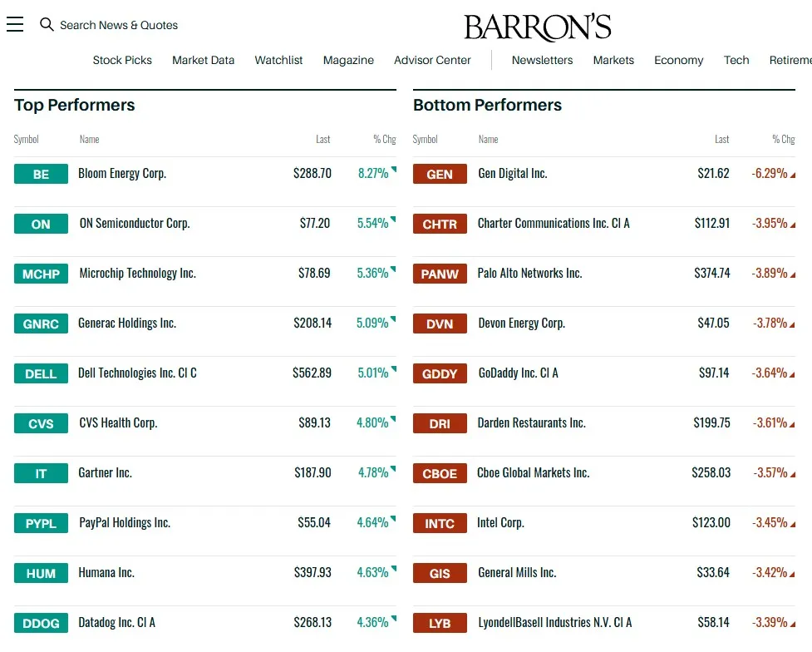Click the search magnifier icon
The image size is (812, 652).
coord(47,24)
